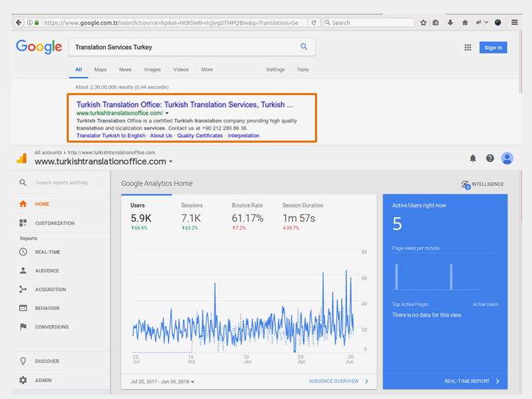
Task: Click the Acquisition branching arrows icon
Action: point(23,290)
